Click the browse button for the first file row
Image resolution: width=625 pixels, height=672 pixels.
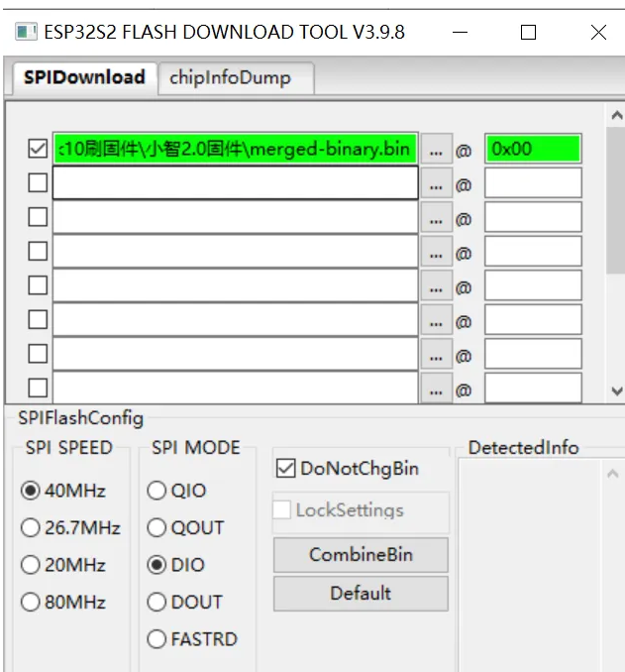(x=436, y=150)
